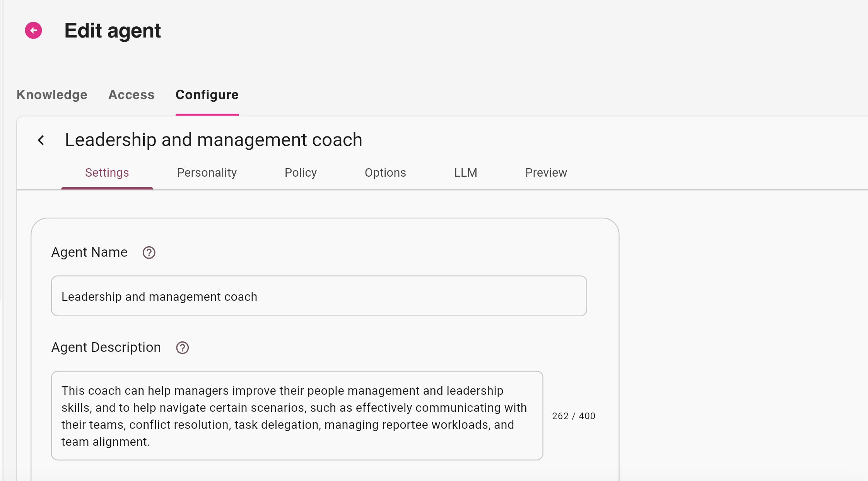Open the Access tab
This screenshot has height=481, width=868.
point(132,95)
